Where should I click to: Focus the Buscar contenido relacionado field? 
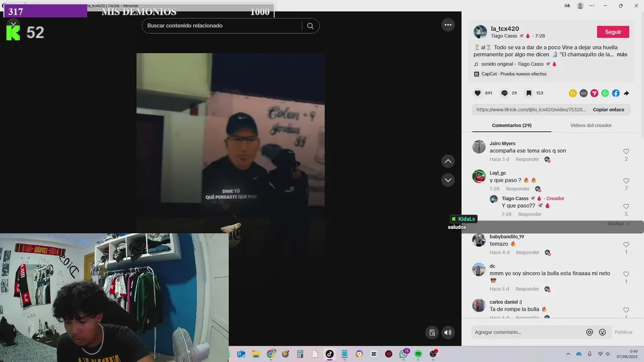224,26
